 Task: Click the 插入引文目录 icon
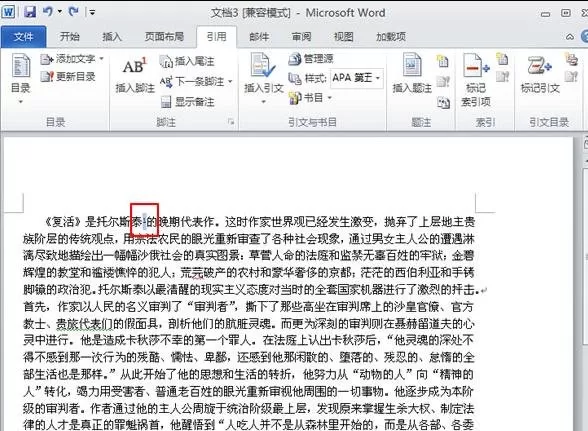tap(571, 59)
